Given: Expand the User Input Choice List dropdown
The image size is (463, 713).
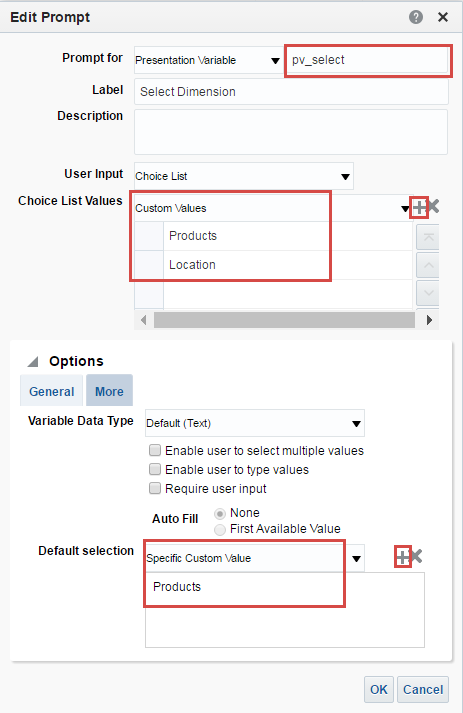Looking at the screenshot, I should click(244, 176).
